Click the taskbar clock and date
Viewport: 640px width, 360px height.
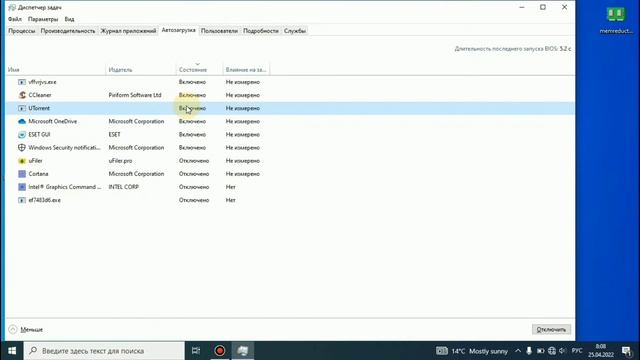coord(600,351)
